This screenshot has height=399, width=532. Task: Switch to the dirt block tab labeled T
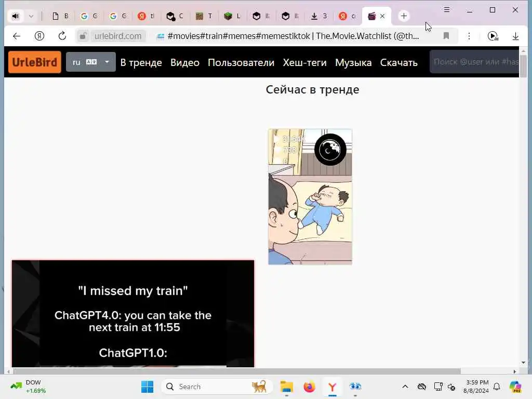tap(204, 16)
